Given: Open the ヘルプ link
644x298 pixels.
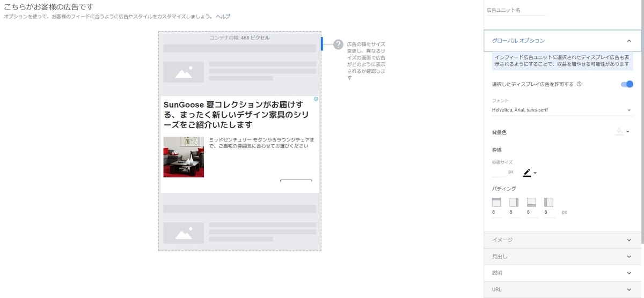Looking at the screenshot, I should click(223, 17).
